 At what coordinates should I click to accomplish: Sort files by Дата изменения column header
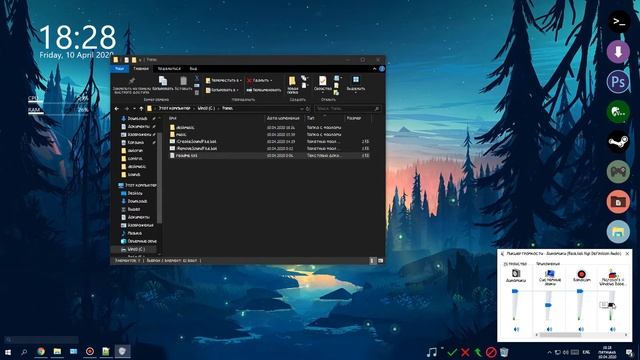tap(283, 118)
